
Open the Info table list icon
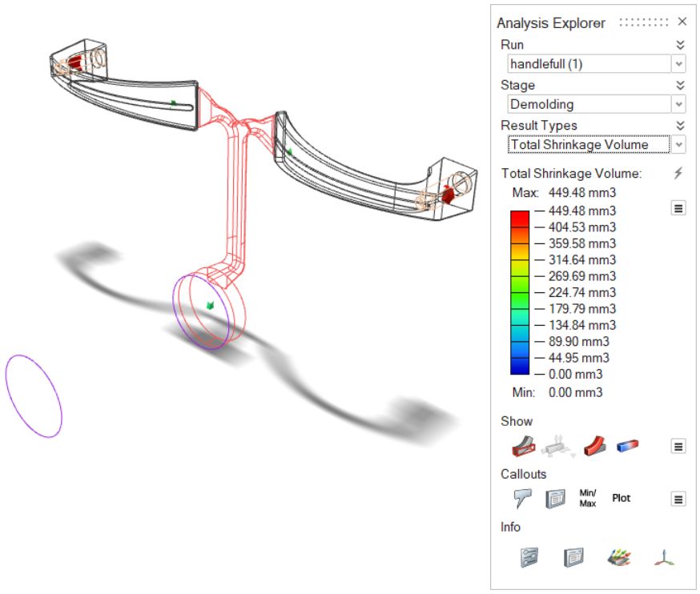pyautogui.click(x=573, y=557)
